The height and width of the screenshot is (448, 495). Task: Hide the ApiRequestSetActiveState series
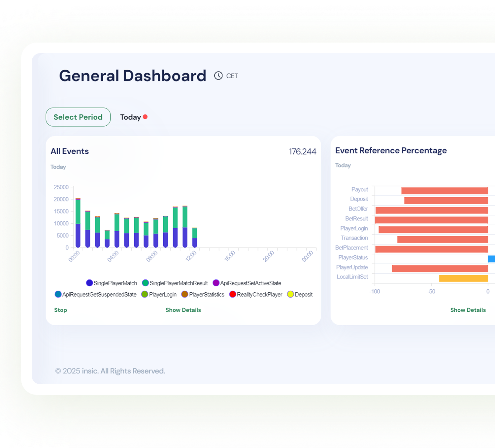[216, 283]
